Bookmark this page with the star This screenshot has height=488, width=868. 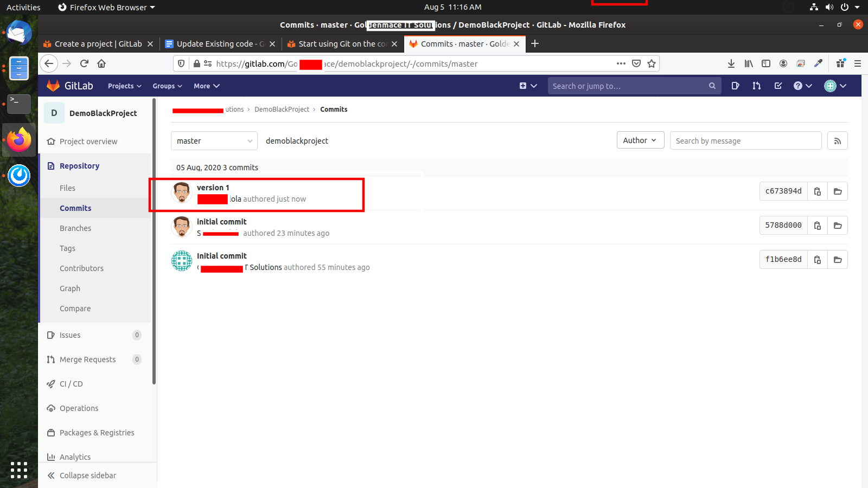pyautogui.click(x=652, y=63)
